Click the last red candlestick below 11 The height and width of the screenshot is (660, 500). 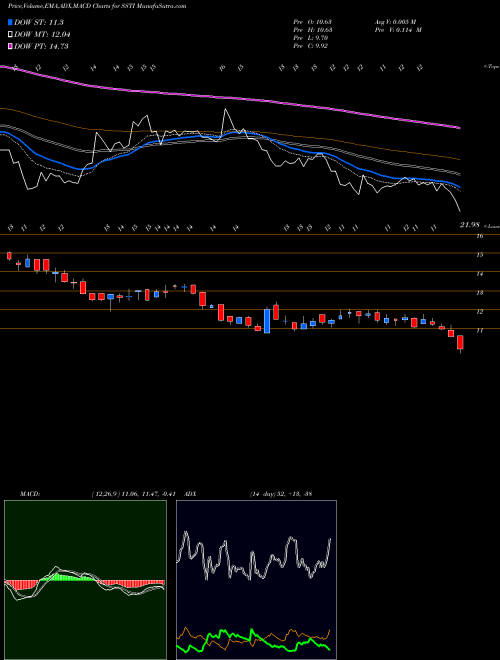point(460,343)
